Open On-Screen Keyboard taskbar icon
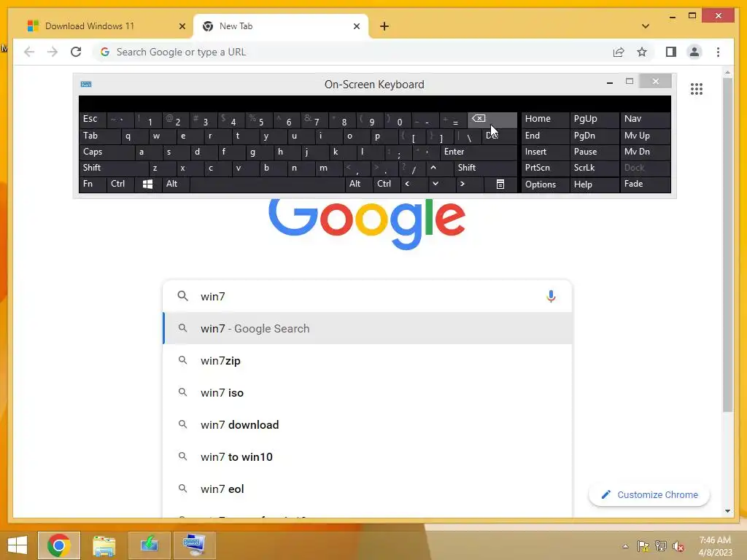The image size is (747, 560). pyautogui.click(x=194, y=545)
